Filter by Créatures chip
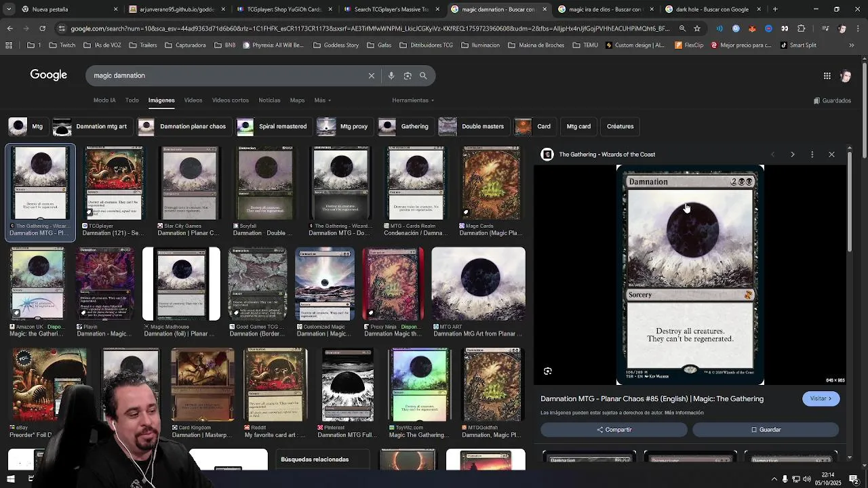 620,127
